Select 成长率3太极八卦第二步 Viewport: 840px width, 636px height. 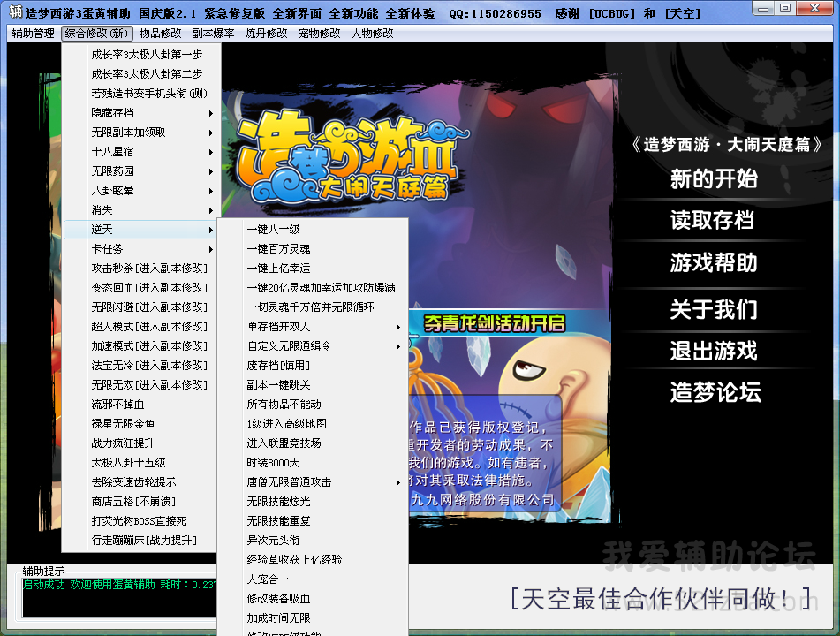(140, 74)
